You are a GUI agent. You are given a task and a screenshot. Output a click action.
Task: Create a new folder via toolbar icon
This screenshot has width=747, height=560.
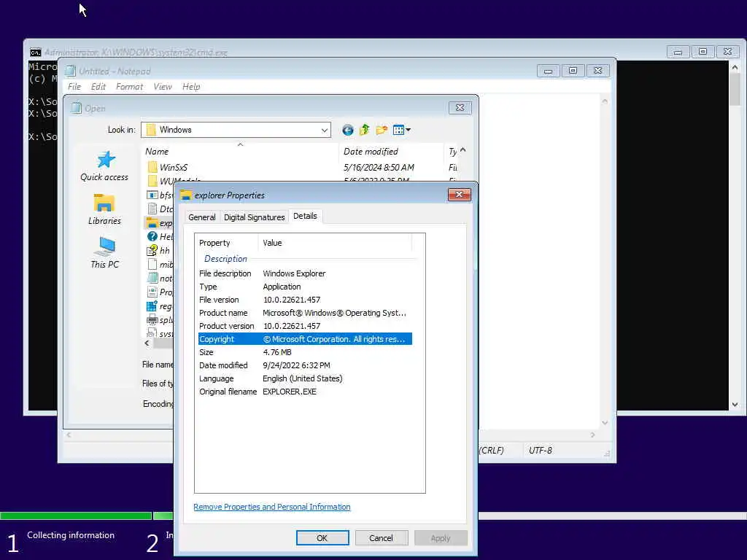click(x=382, y=130)
